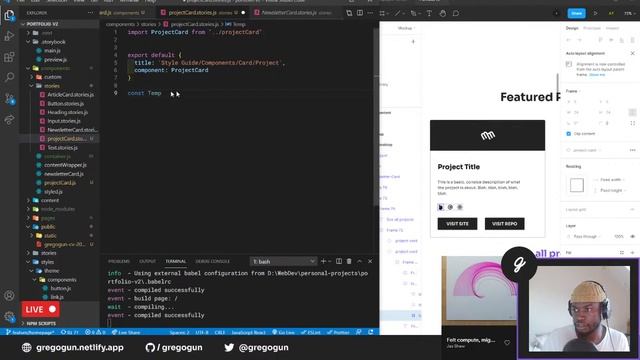Open the Run and Debug view icon
Image resolution: width=640 pixels, height=360 pixels.
9,36
